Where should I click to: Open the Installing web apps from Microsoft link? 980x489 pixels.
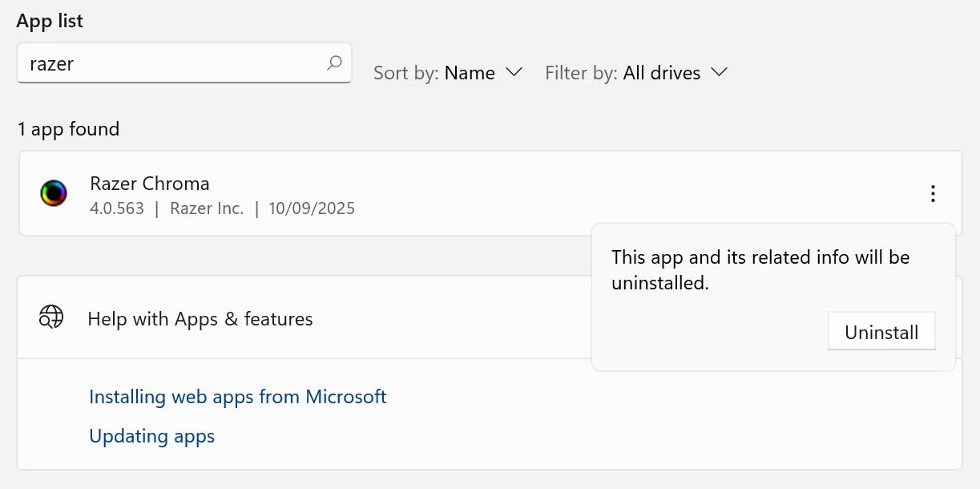(237, 396)
